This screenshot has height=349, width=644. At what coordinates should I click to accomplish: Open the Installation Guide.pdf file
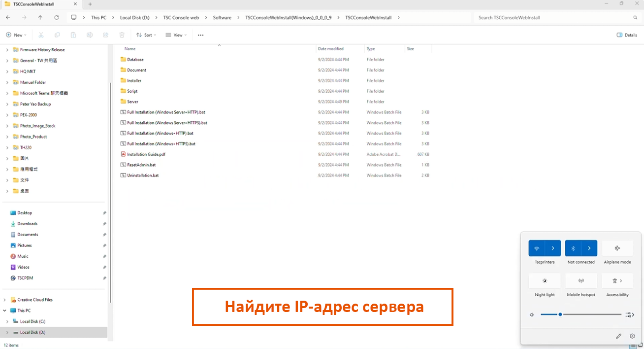pos(146,154)
